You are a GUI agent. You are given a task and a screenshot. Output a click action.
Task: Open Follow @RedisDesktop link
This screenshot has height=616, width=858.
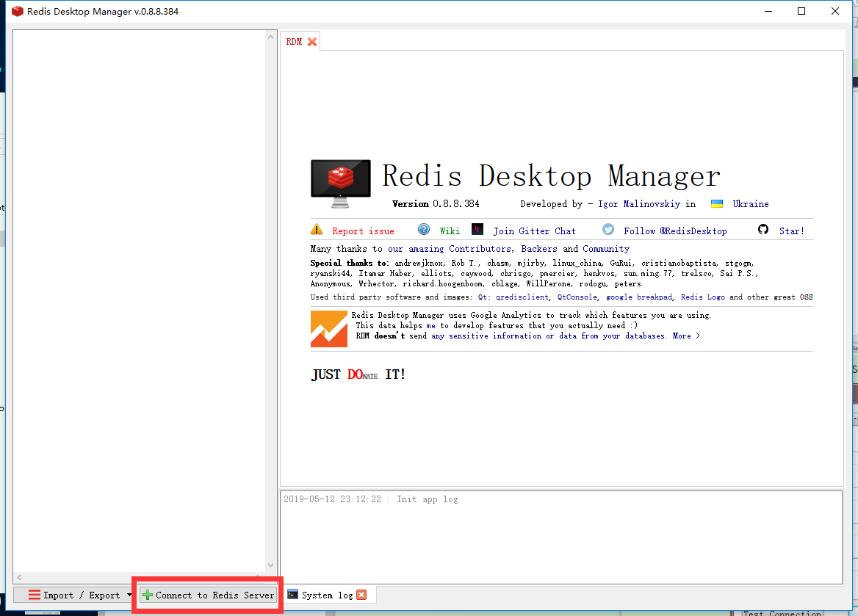[675, 231]
